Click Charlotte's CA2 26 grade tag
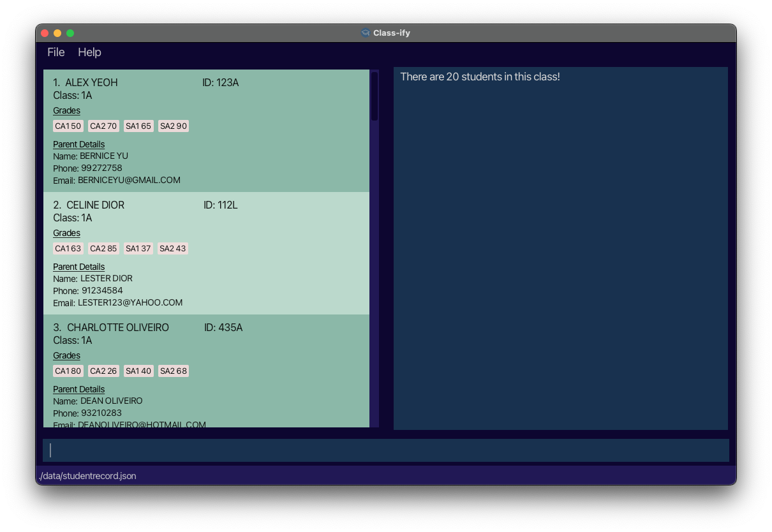This screenshot has height=532, width=772. coord(103,371)
